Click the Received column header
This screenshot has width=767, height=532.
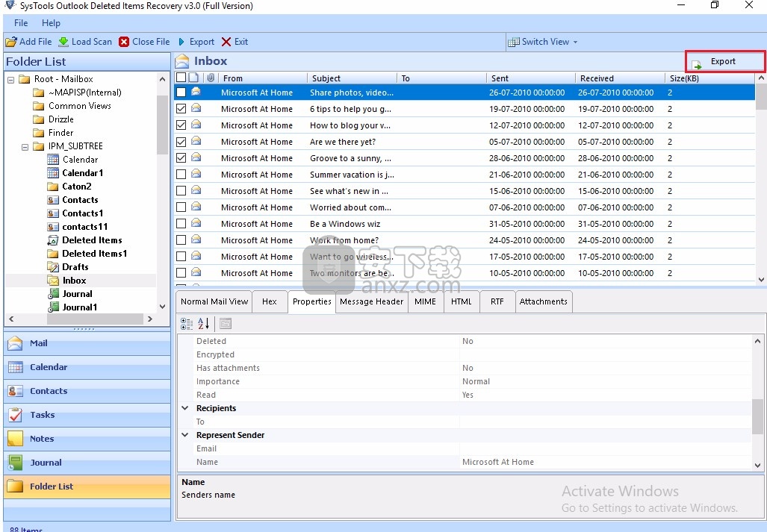click(619, 78)
